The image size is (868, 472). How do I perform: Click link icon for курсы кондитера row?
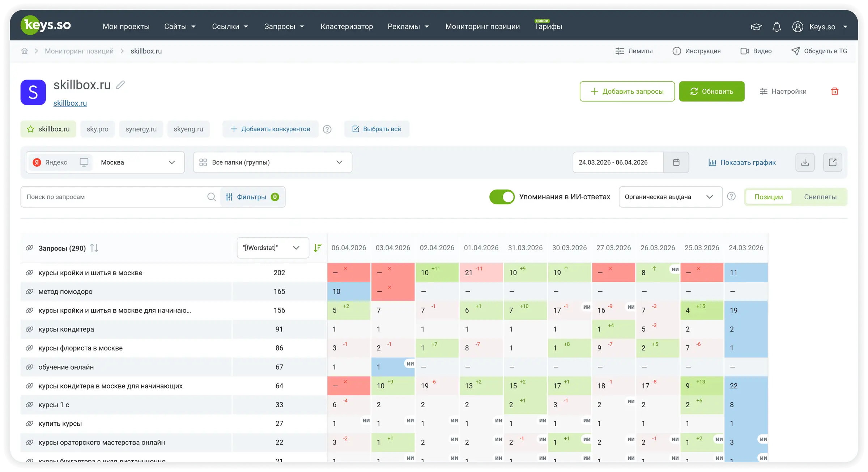coord(30,329)
